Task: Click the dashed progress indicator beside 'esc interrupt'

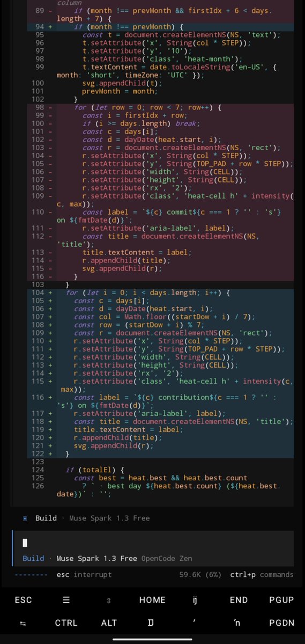Action: (31, 575)
